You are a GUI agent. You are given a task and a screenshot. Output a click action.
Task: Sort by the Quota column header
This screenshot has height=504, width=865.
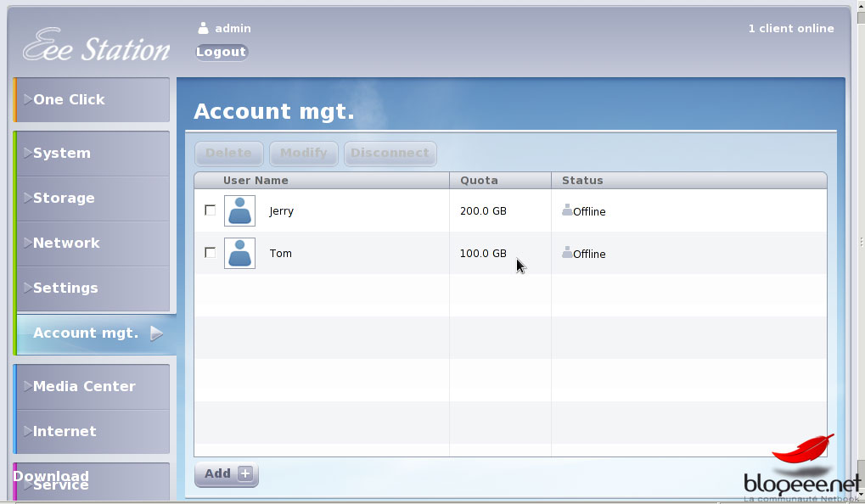tap(480, 181)
